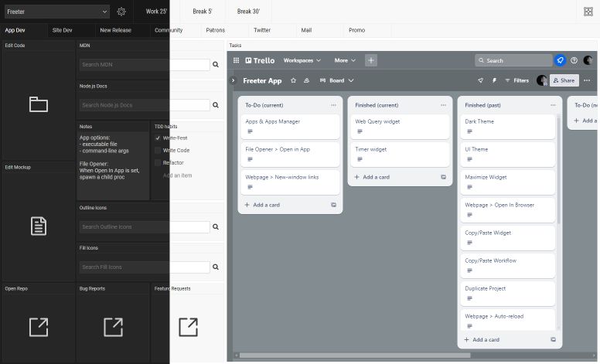The image size is (600, 364).
Task: Star the Freeter App board
Action: tap(293, 80)
